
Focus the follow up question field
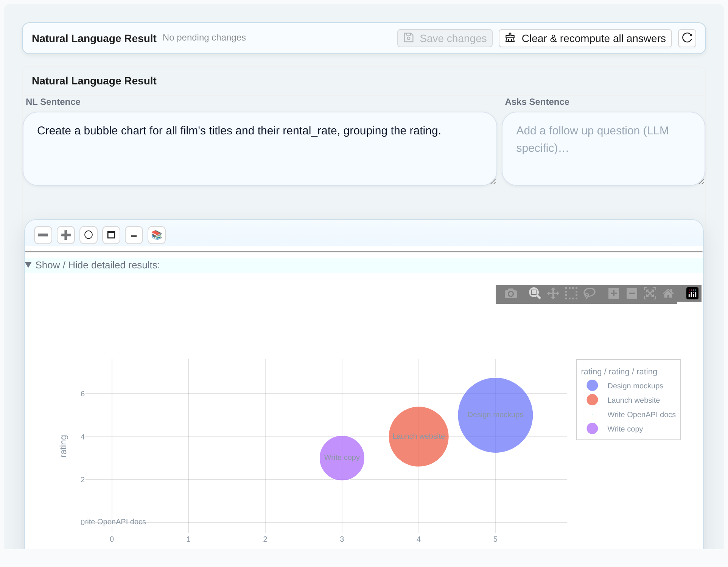[x=603, y=148]
